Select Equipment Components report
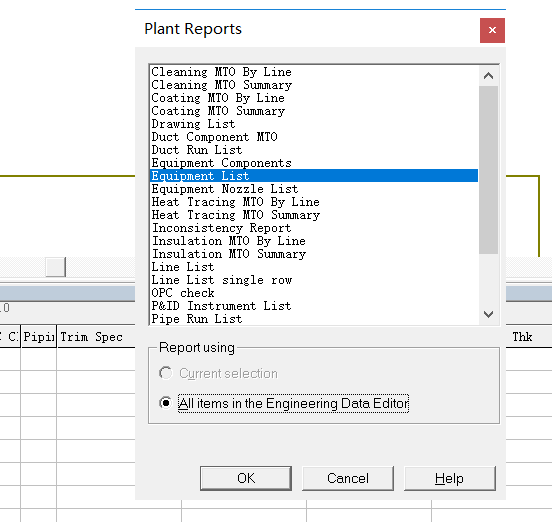552x522 pixels. (x=314, y=163)
